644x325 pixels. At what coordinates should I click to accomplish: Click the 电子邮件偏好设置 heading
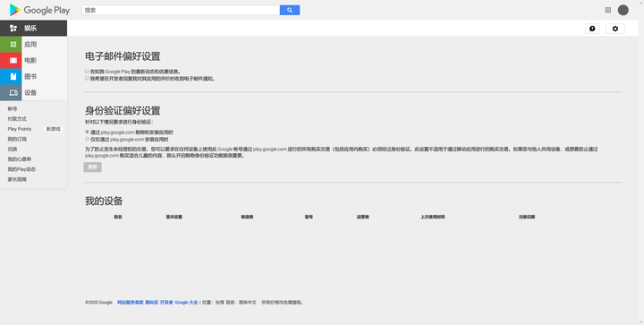point(123,56)
